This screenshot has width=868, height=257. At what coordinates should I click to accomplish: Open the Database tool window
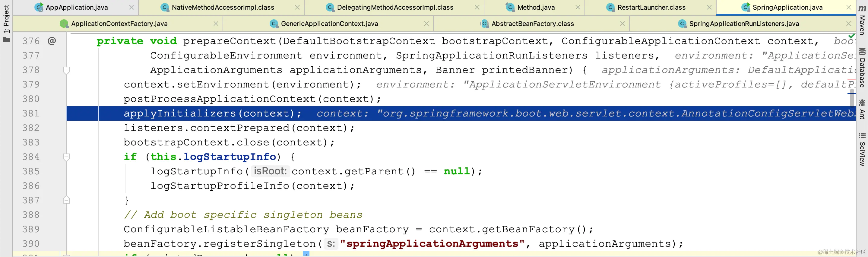(x=862, y=67)
